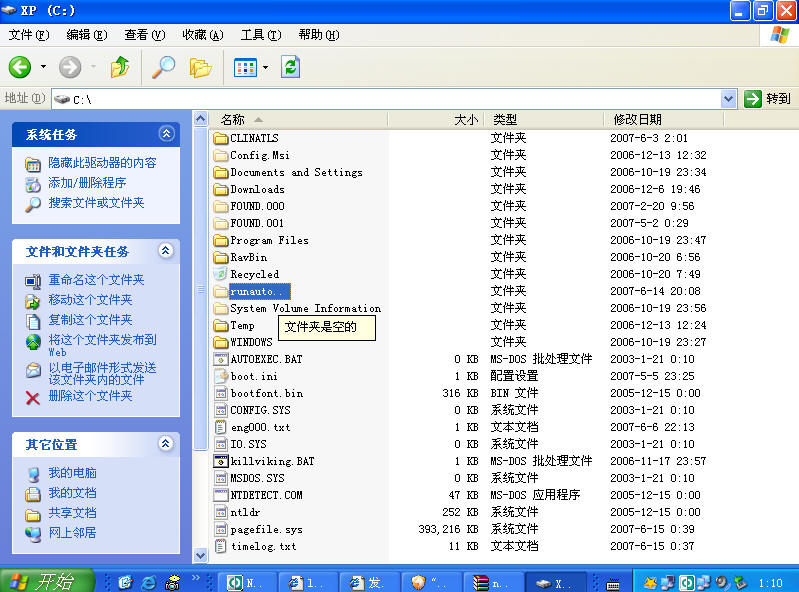Sort by the 类型 column header
Viewport: 799px width, 592px height.
(544, 120)
